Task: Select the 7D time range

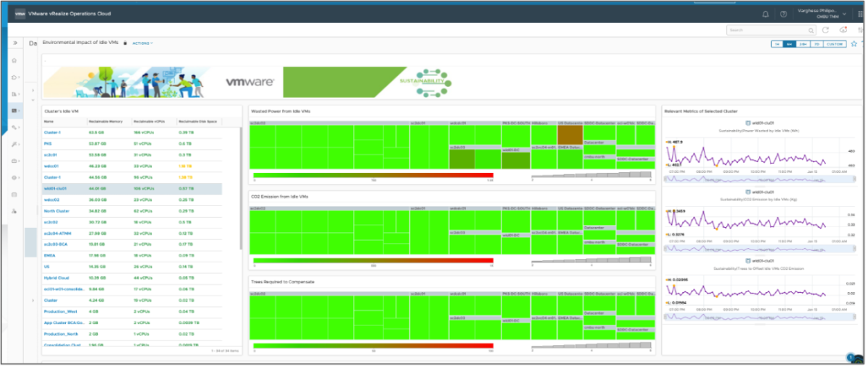Action: [817, 44]
